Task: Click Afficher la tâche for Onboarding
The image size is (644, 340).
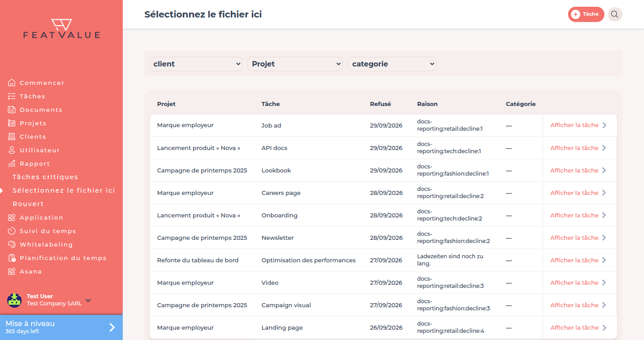Action: coord(578,215)
